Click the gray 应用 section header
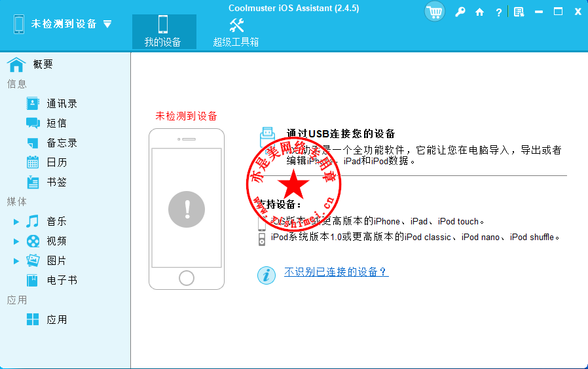This screenshot has width=588, height=369. click(x=17, y=300)
